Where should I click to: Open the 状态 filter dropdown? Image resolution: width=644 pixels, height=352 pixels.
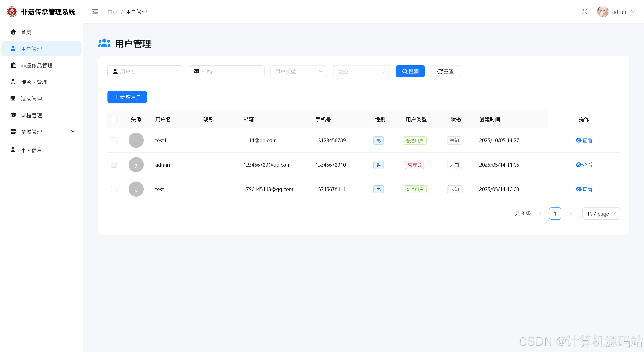pos(361,71)
